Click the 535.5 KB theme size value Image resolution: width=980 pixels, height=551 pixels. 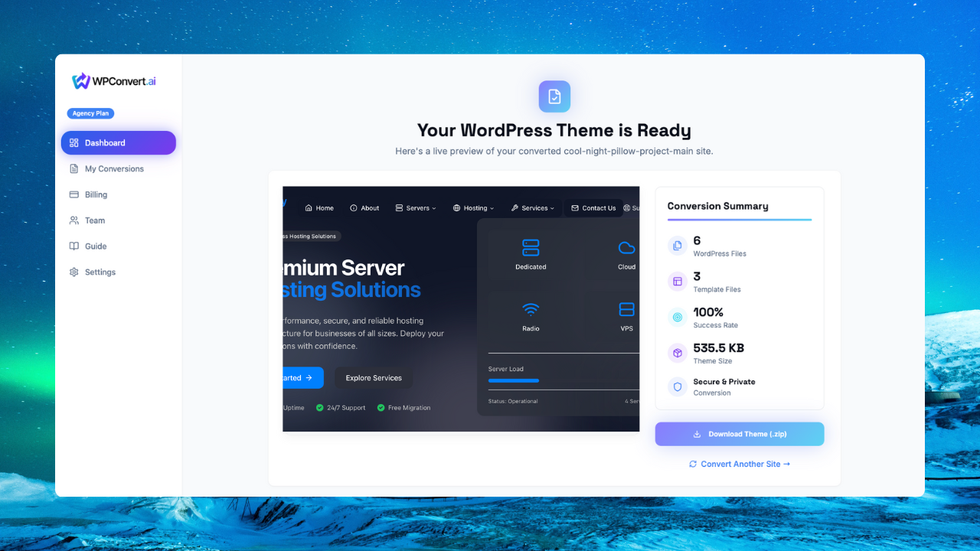(x=718, y=348)
